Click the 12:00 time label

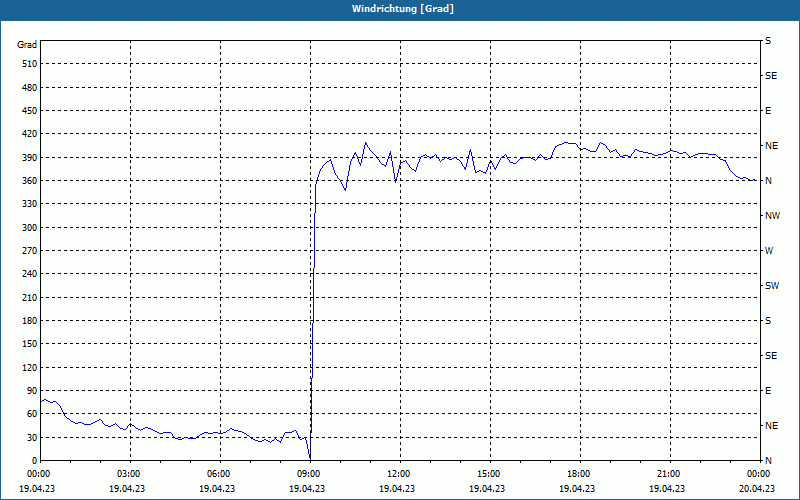400,474
